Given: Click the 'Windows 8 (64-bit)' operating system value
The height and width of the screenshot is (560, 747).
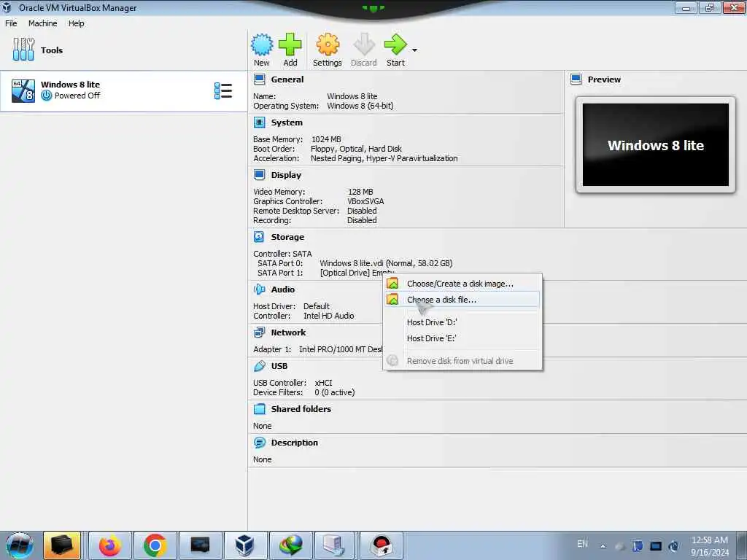Looking at the screenshot, I should (360, 106).
